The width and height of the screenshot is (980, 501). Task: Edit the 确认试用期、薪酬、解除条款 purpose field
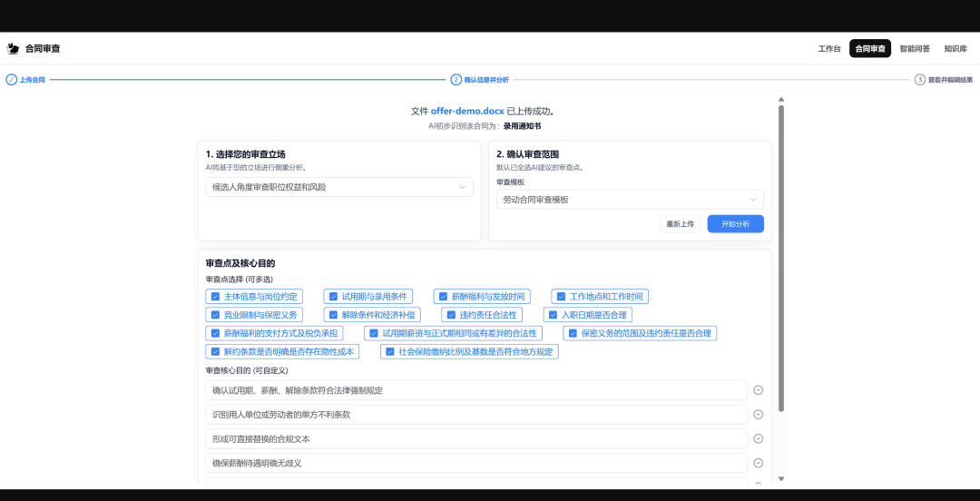476,390
